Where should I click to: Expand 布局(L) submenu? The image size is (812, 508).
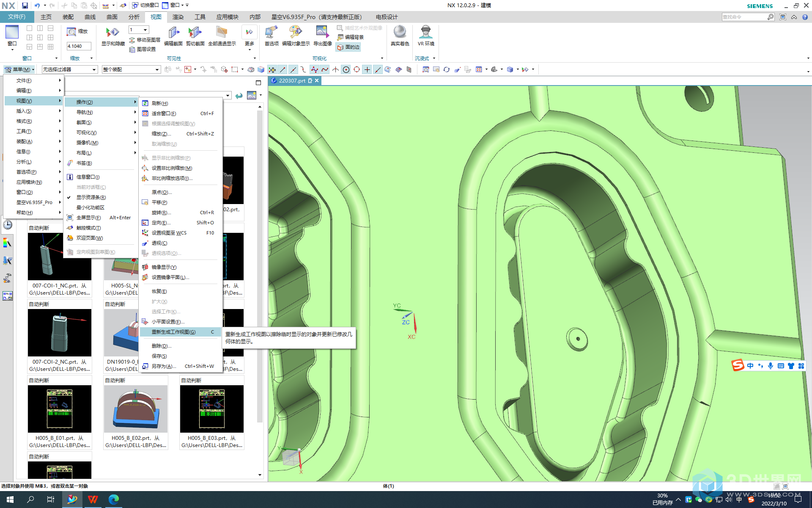tap(101, 153)
